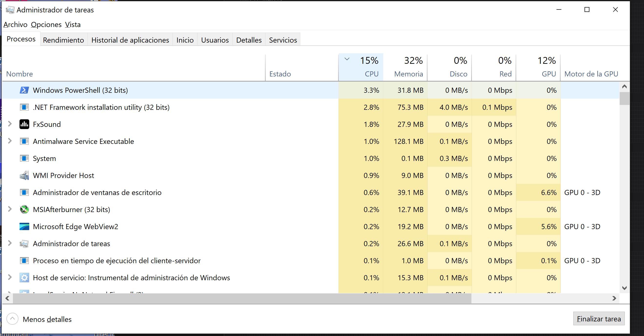This screenshot has width=644, height=336.
Task: Click the Finalizar tarea button
Action: (599, 319)
